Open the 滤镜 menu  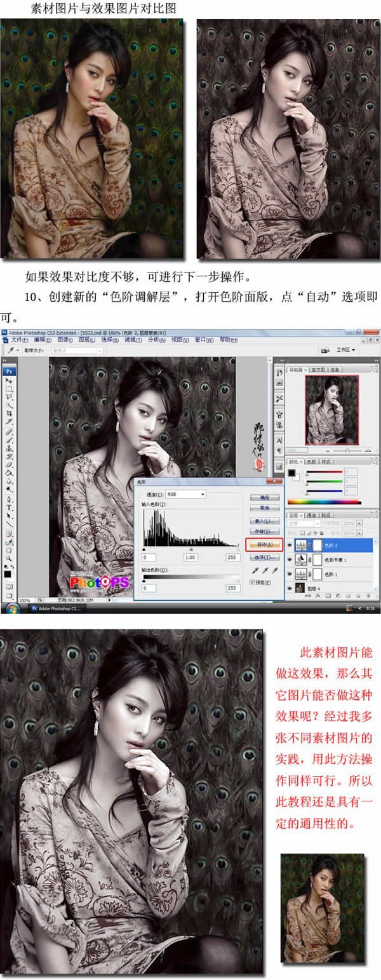(133, 340)
